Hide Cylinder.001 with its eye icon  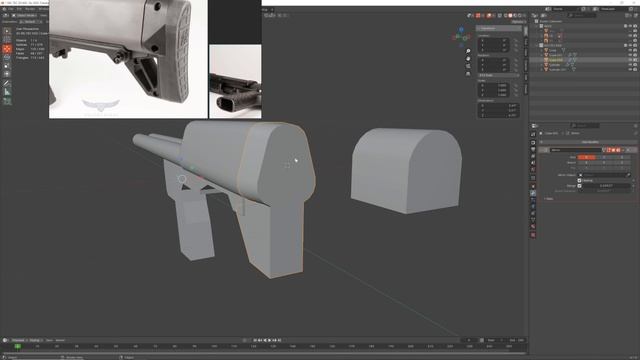tap(630, 69)
